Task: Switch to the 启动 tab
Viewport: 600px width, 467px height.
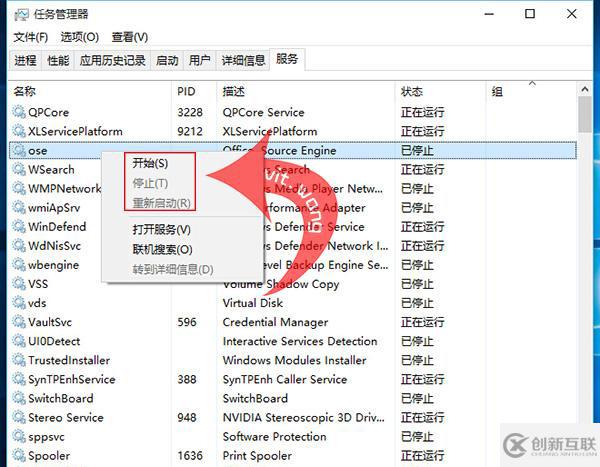Action: tap(167, 60)
